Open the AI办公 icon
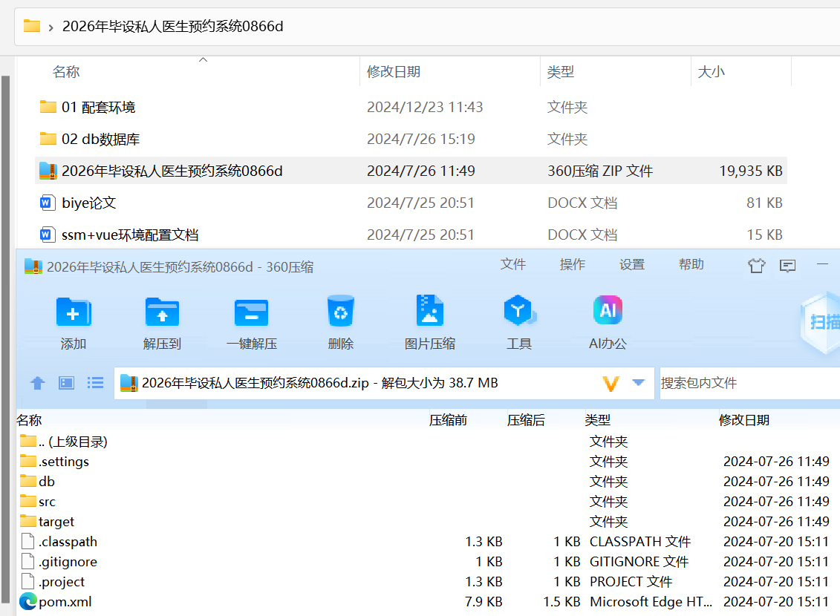The image size is (840, 616). point(608,310)
